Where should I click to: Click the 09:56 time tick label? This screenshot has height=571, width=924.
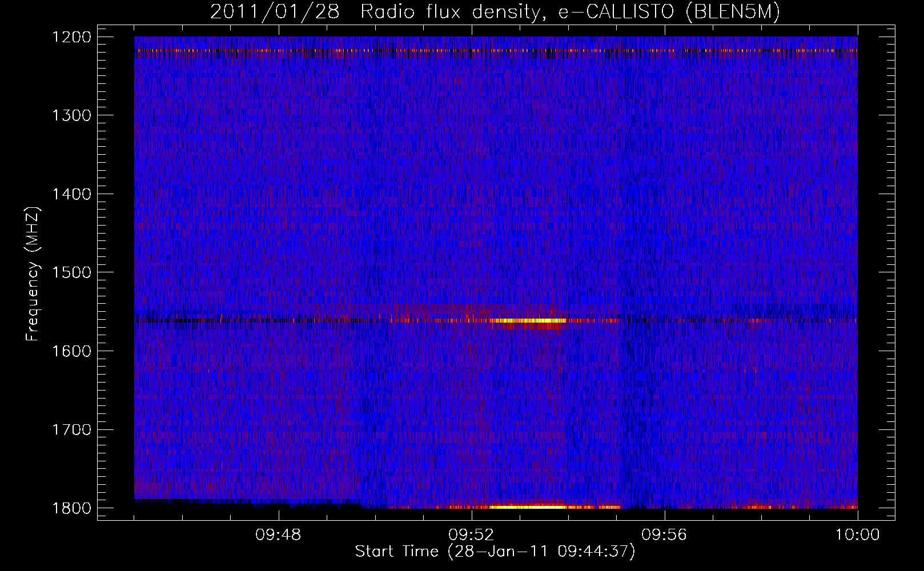[x=664, y=535]
